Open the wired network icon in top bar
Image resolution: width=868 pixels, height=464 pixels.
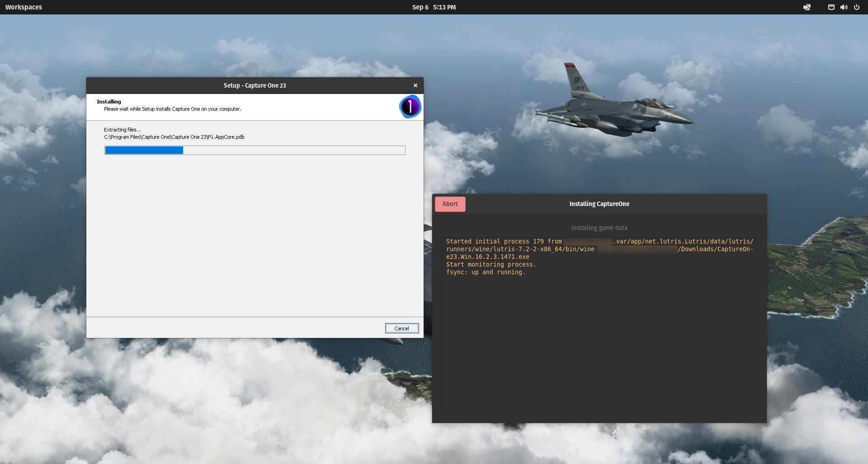tap(831, 7)
